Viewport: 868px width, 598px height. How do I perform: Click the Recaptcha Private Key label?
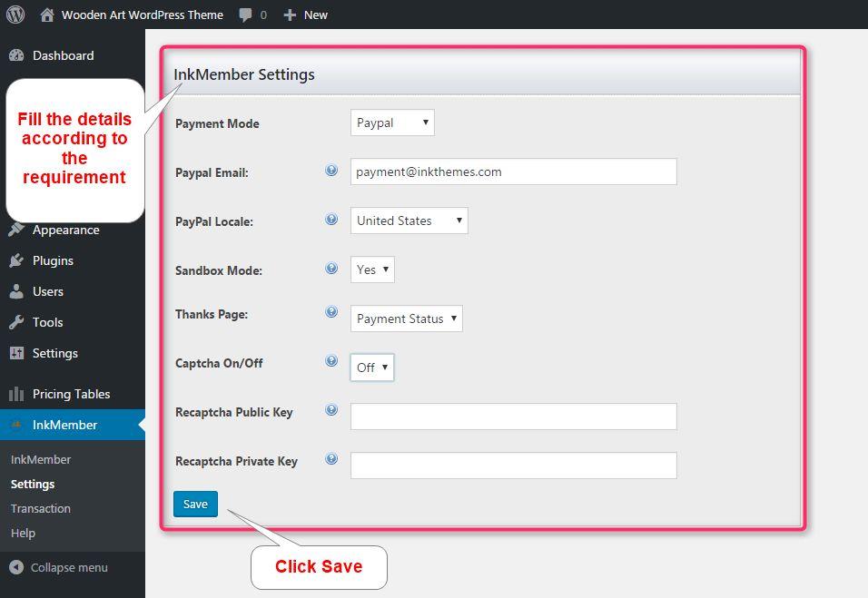236,461
